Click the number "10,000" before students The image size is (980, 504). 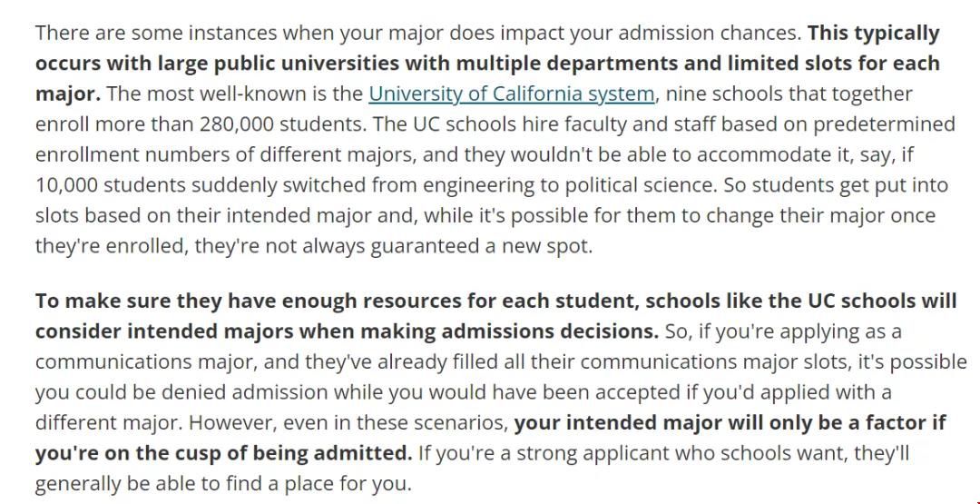[66, 185]
